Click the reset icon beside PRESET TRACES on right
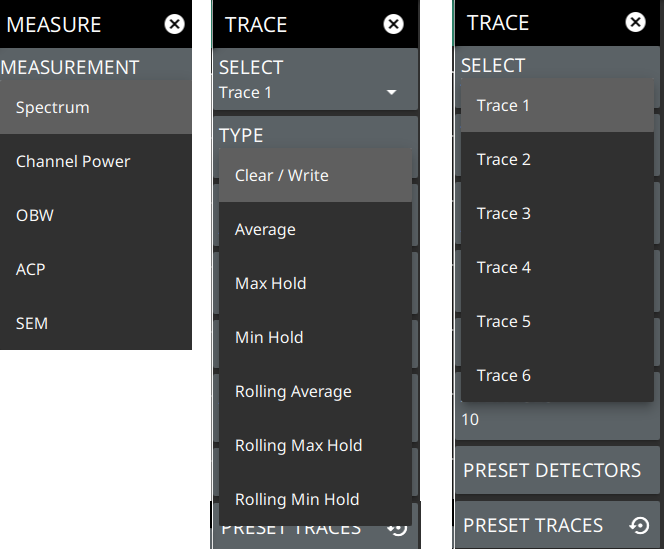666x549 pixels. [x=639, y=525]
